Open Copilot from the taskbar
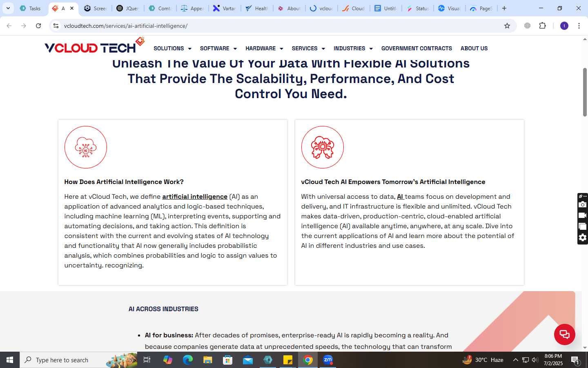Viewport: 588px width, 368px height. click(167, 360)
